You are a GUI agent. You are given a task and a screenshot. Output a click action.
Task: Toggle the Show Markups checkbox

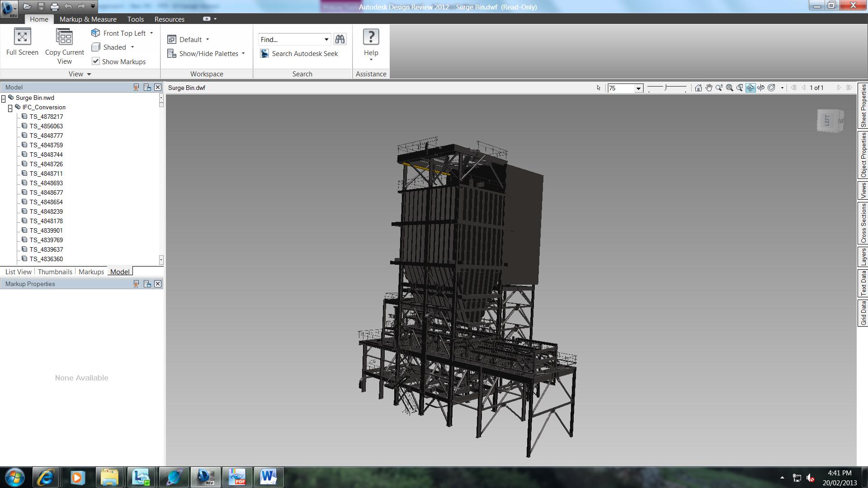(x=96, y=61)
